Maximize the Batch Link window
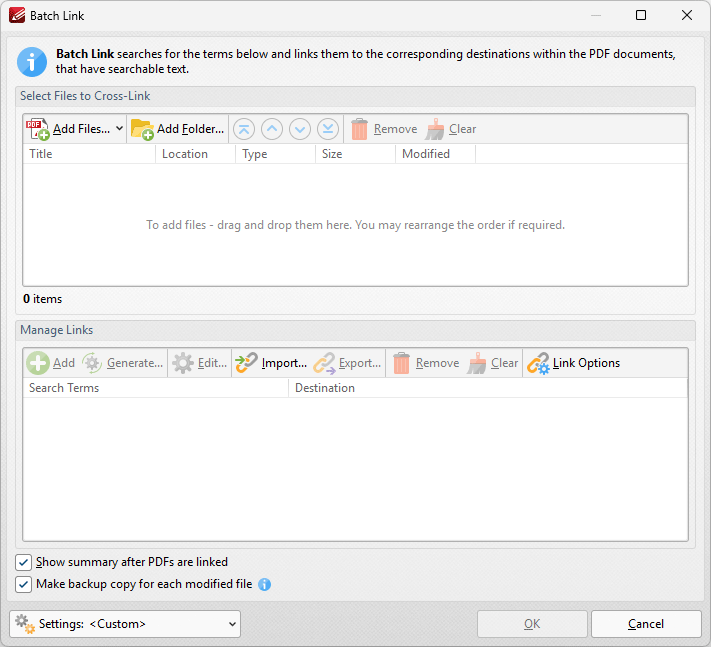This screenshot has height=647, width=711. [641, 15]
